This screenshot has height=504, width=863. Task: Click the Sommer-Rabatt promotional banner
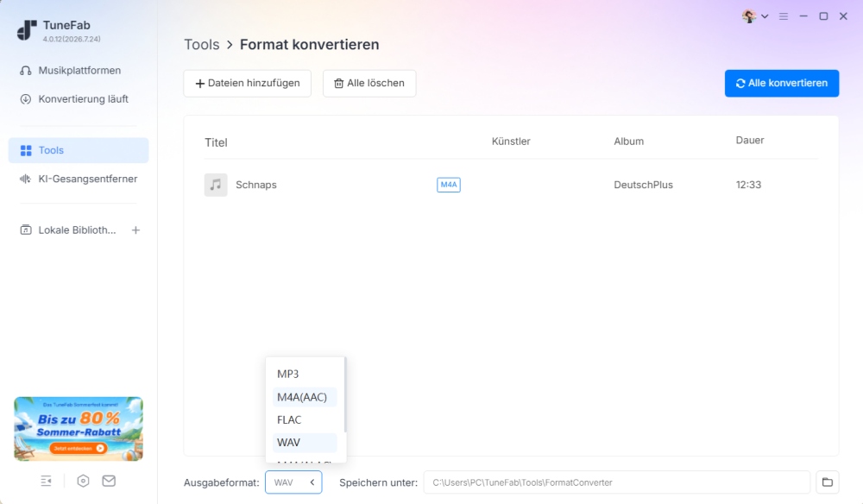coord(79,429)
